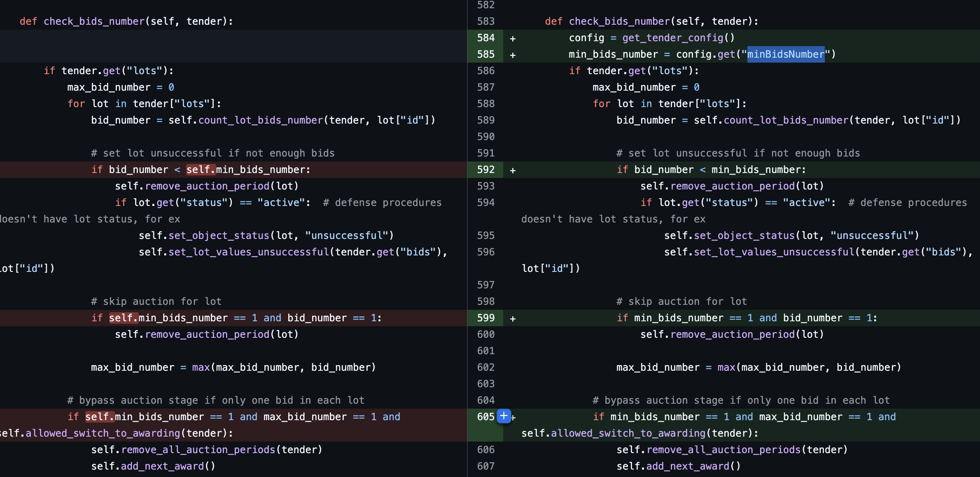Screen dimensions: 980x477
Task: Click line number 605 in the gutter
Action: (486, 417)
